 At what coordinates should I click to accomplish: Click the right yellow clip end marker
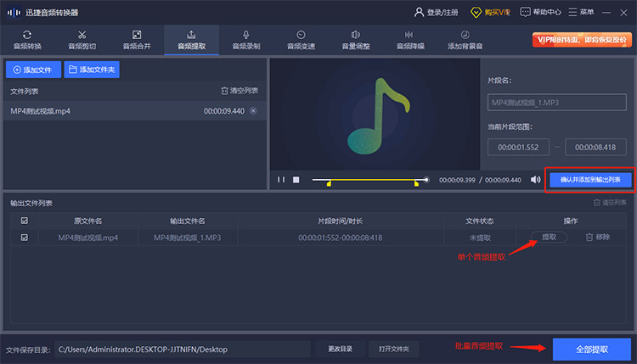[x=416, y=184]
